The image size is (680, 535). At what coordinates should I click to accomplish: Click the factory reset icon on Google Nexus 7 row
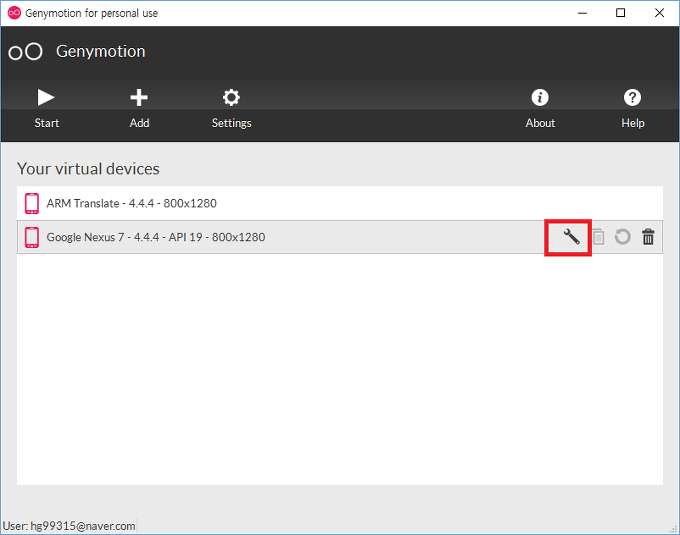(x=623, y=237)
